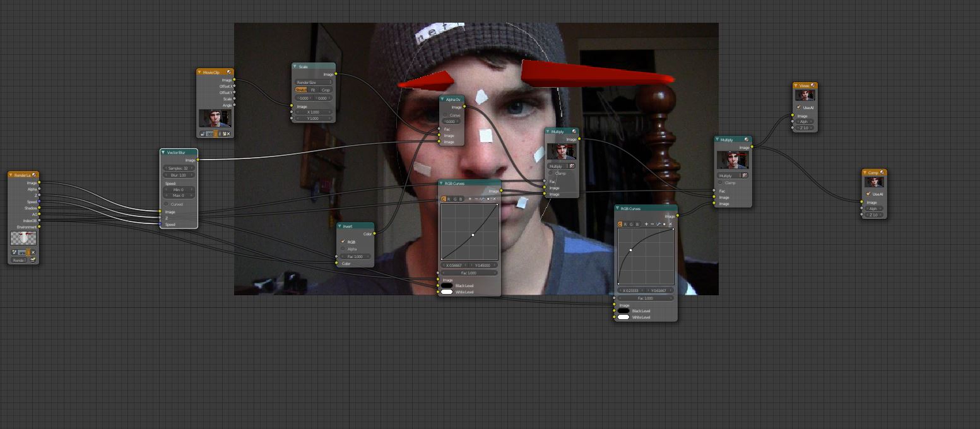This screenshot has height=429, width=980.
Task: Click the render button icon in Render Layers node
Action: pos(33,260)
